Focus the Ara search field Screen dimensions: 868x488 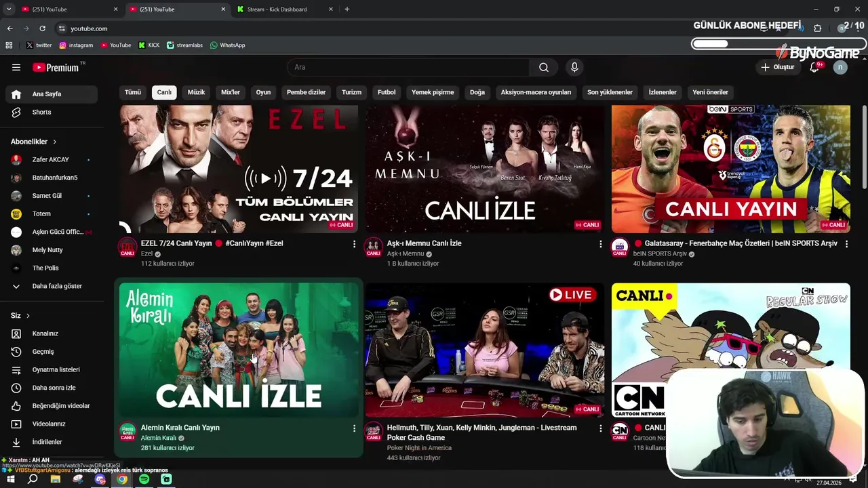408,67
